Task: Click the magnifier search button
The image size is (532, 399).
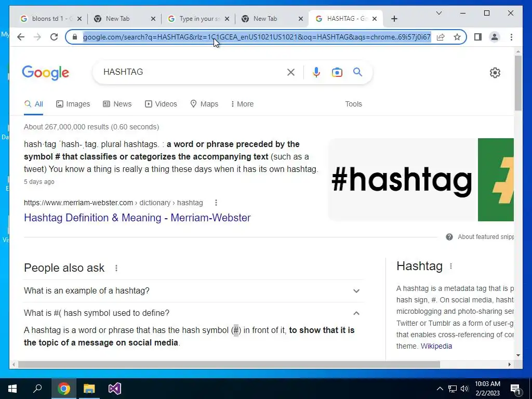Action: click(357, 72)
